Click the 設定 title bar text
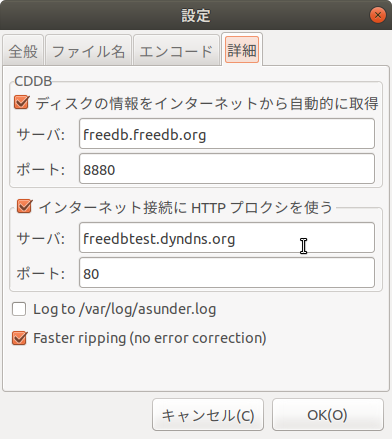Screen dimensions: 392x439 coord(196,15)
